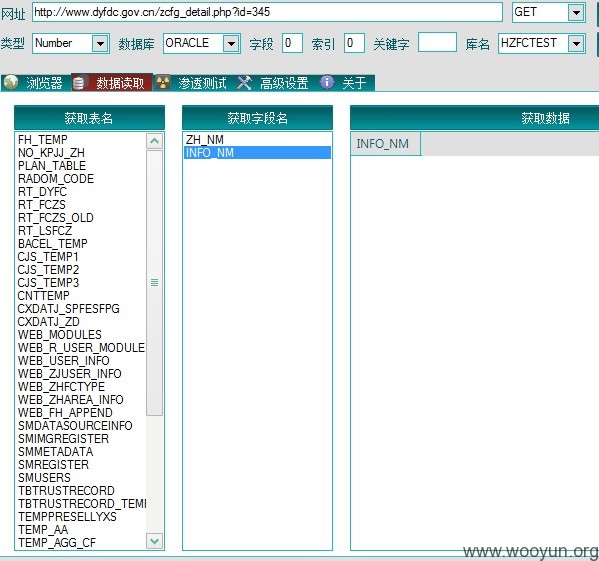Select the highlighted INFO_NM field
This screenshot has height=561, width=599.
click(x=257, y=153)
